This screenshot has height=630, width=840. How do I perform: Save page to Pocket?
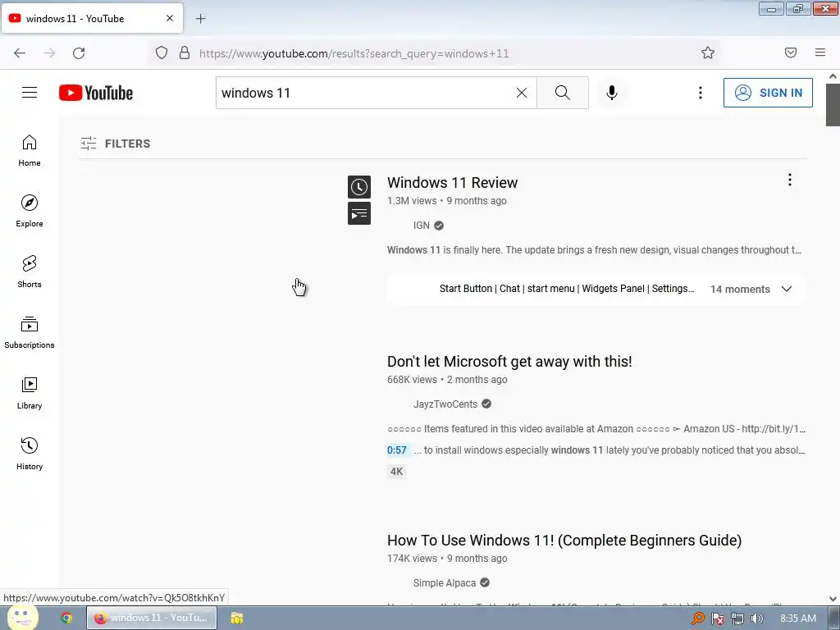(x=791, y=52)
